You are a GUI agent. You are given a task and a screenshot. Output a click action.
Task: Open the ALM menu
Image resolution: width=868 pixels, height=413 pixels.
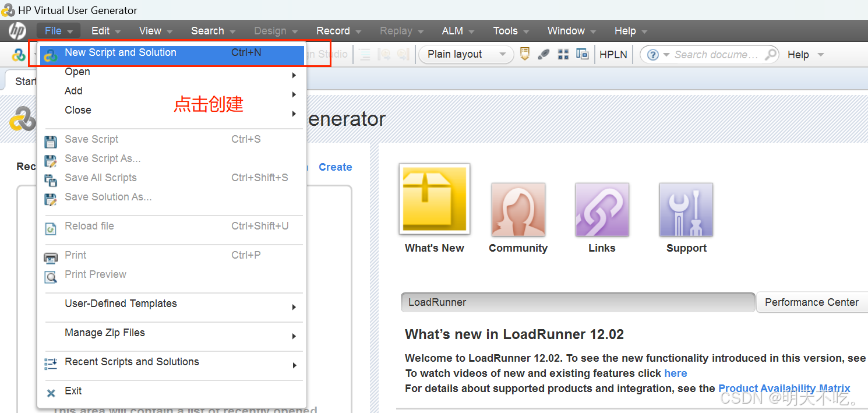458,31
